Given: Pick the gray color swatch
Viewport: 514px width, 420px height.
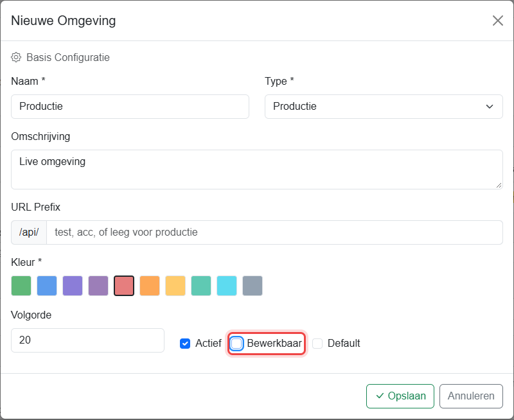Looking at the screenshot, I should point(253,286).
